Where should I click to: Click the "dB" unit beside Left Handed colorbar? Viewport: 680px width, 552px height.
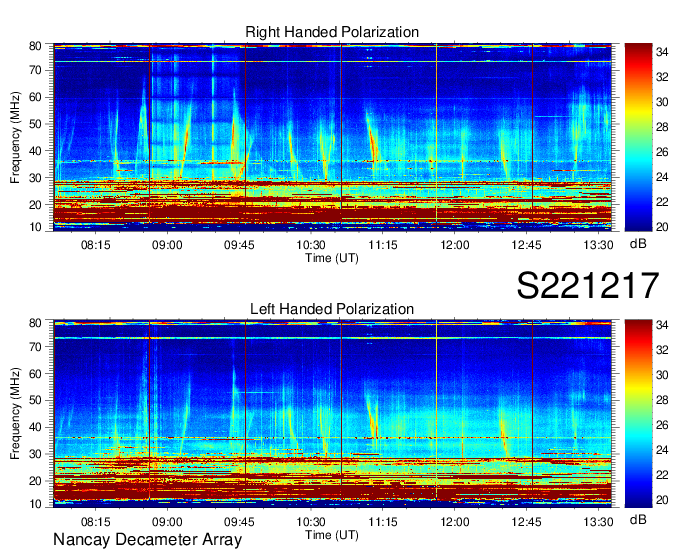638,519
